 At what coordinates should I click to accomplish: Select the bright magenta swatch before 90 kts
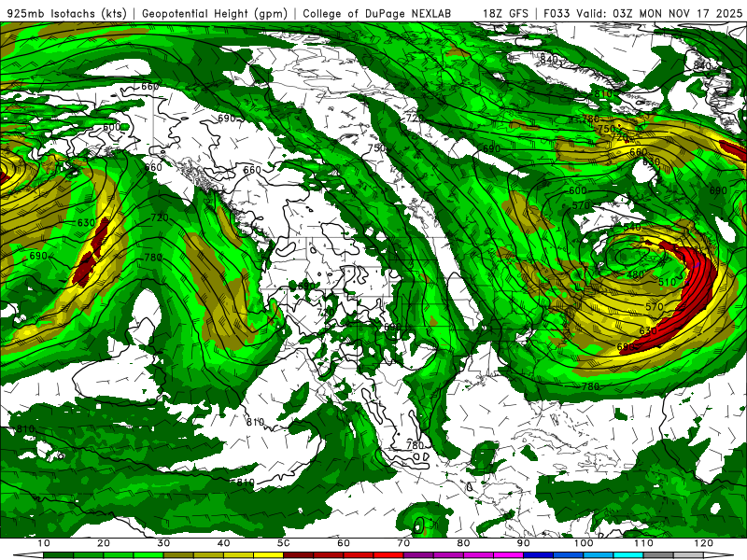(x=508, y=554)
